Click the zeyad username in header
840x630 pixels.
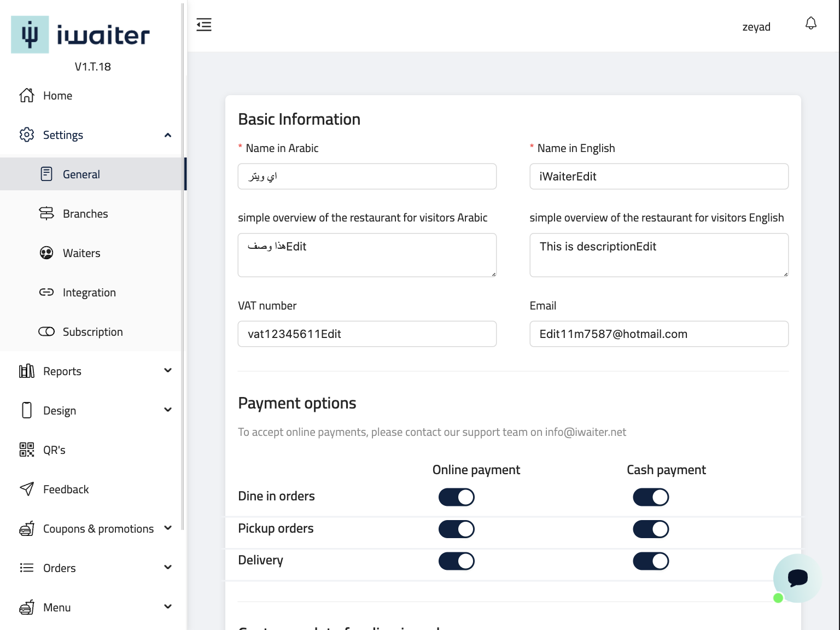[x=756, y=27]
